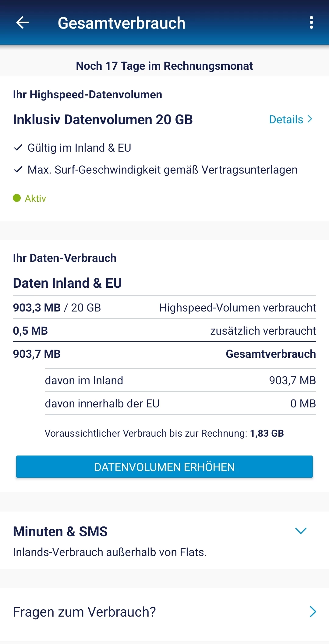Click the chevron arrow beside Details
The height and width of the screenshot is (644, 329).
310,119
